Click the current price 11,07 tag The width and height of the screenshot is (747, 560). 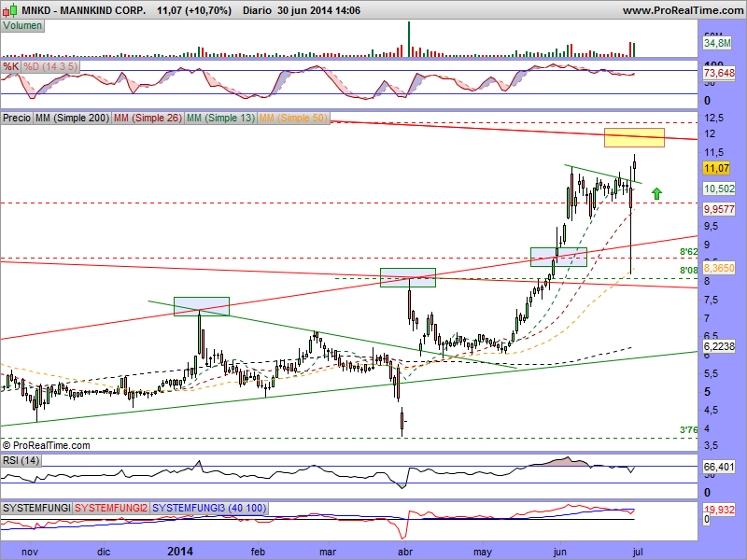(x=716, y=168)
